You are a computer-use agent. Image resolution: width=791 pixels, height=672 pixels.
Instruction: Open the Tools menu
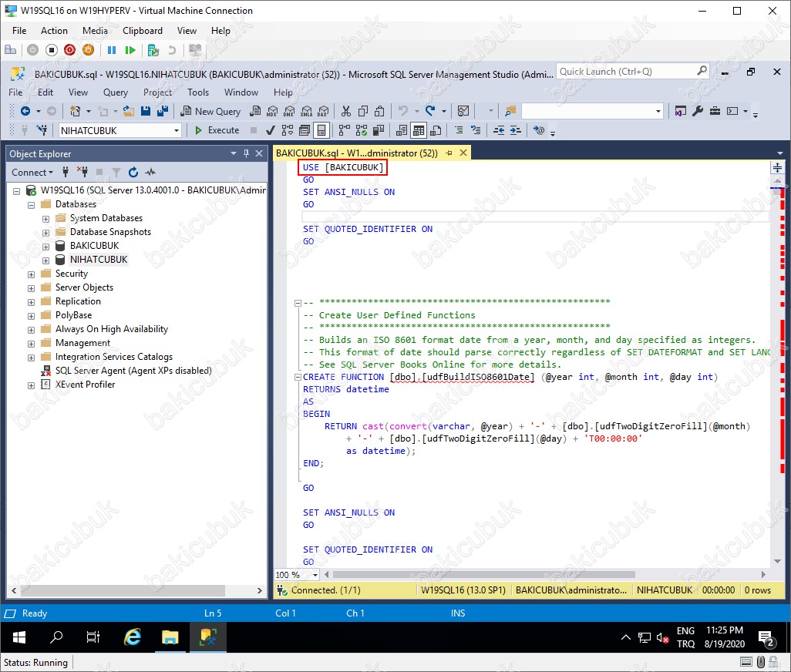tap(198, 92)
